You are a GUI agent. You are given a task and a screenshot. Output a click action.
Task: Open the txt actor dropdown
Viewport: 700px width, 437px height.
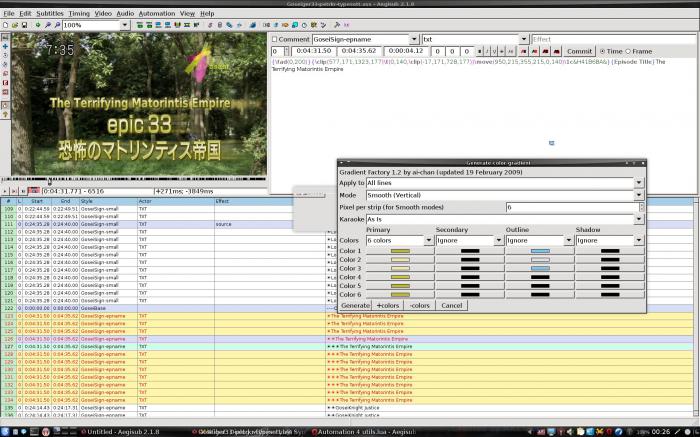click(x=524, y=39)
